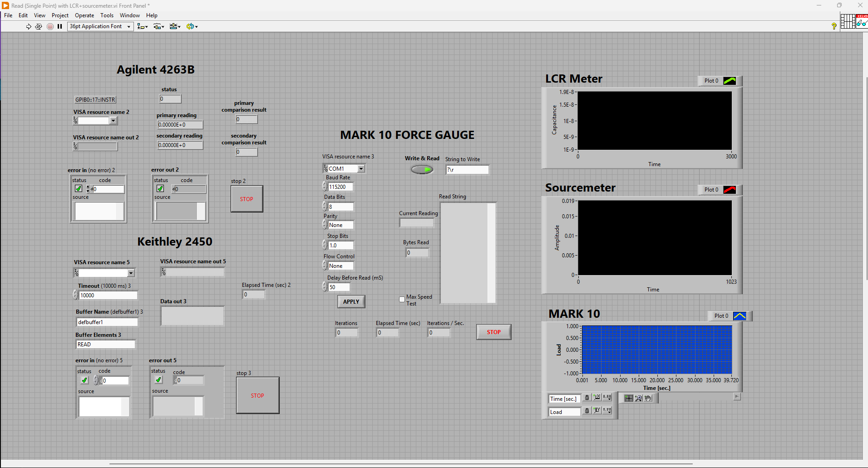Click the MARK 10 graph scroll arrow
Image resolution: width=868 pixels, height=468 pixels.
pos(737,397)
